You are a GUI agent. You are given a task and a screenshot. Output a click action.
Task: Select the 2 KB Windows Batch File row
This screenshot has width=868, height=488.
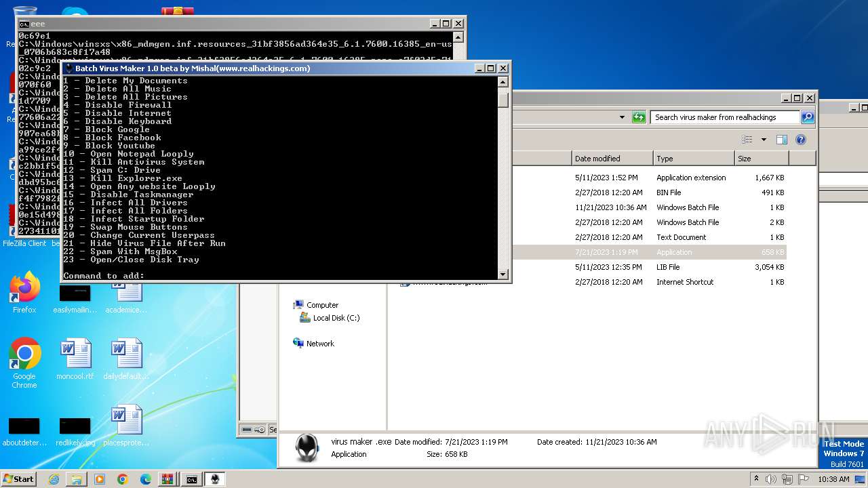click(x=650, y=222)
